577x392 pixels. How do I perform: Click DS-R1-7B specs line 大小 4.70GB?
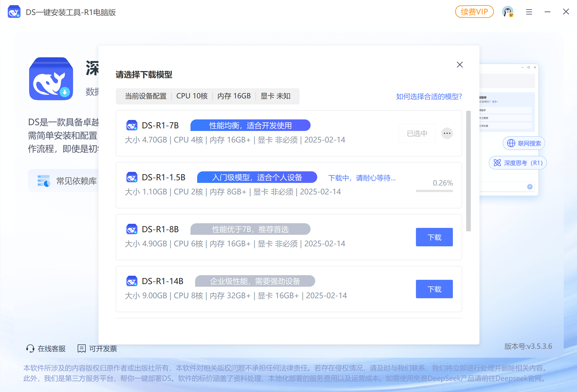tap(235, 140)
